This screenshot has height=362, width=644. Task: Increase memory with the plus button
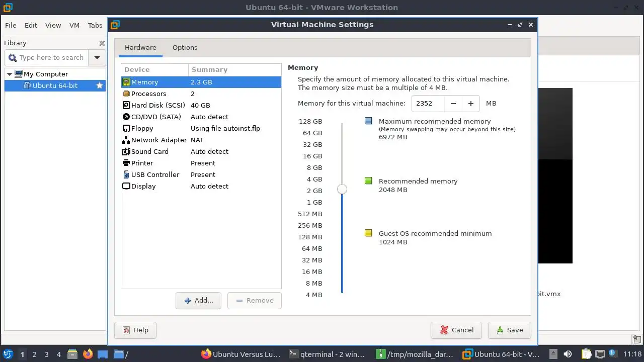pyautogui.click(x=471, y=104)
